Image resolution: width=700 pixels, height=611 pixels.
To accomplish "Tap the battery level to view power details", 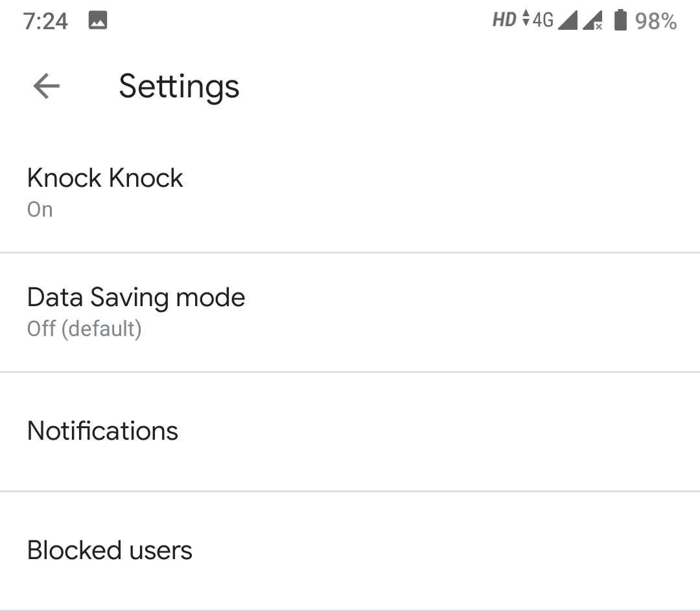I will click(x=620, y=20).
